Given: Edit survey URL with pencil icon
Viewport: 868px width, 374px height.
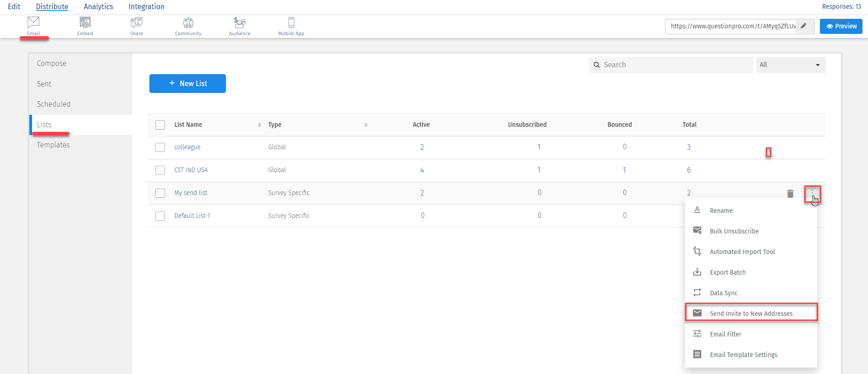Looking at the screenshot, I should pos(803,26).
